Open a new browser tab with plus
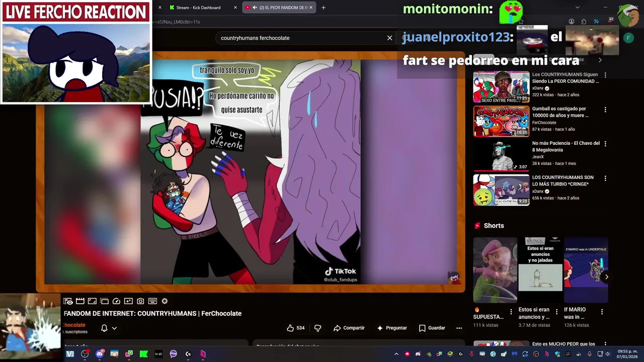Image resolution: width=644 pixels, height=362 pixels. 324,8
